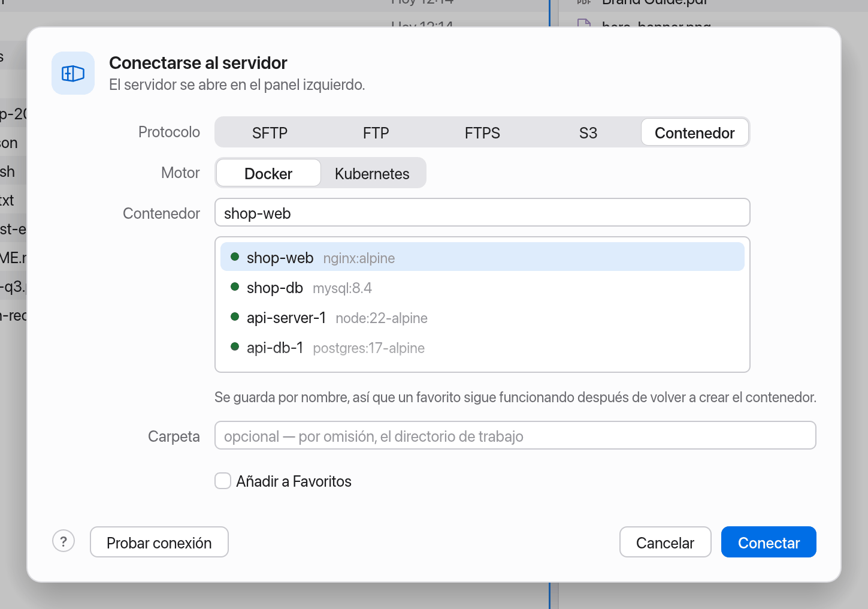The width and height of the screenshot is (868, 609).
Task: Choose the S3 protocol
Action: coord(588,132)
